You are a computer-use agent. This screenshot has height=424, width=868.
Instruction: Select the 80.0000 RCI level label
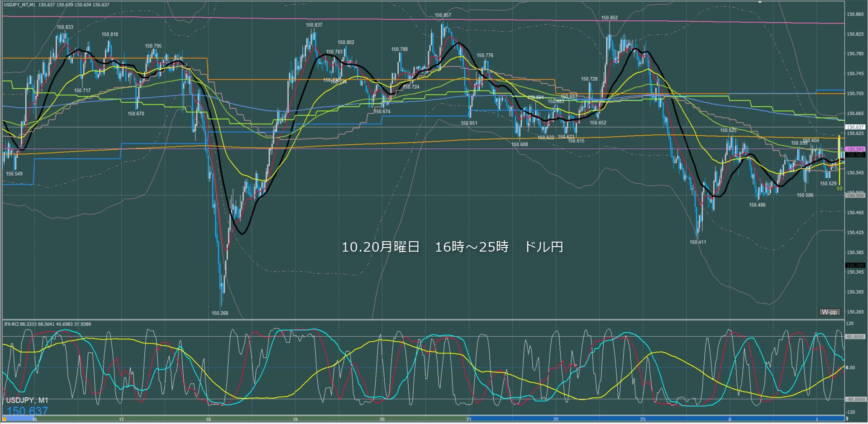[855, 337]
